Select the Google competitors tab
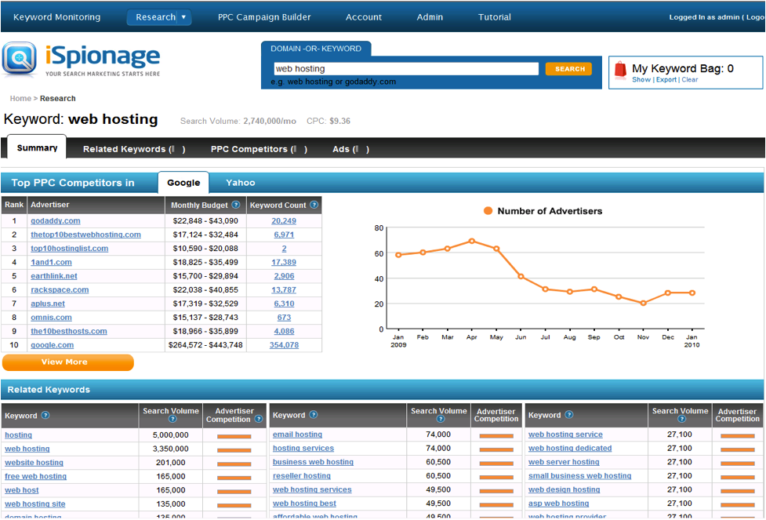Viewport: 766px width, 520px height. (184, 182)
